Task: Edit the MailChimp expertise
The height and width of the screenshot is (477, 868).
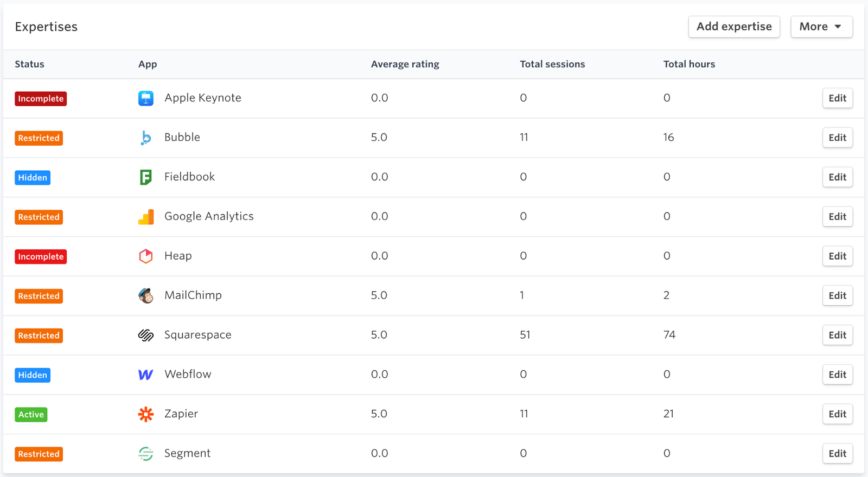Action: [x=837, y=295]
